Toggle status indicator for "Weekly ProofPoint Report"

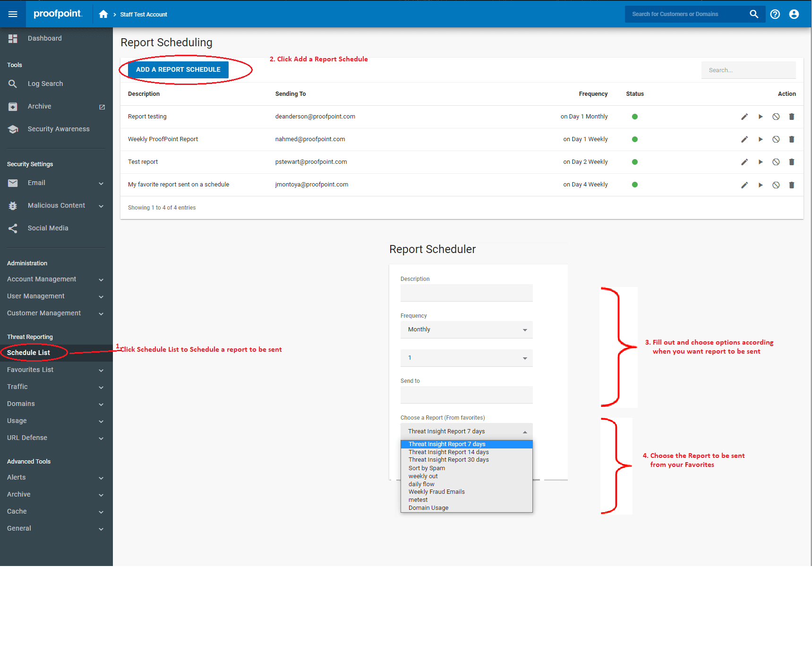tap(635, 139)
